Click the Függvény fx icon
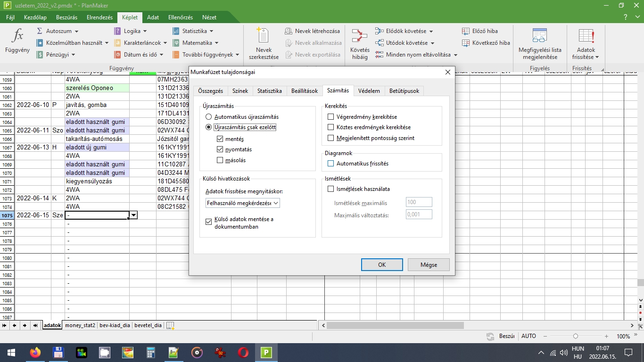 click(x=17, y=36)
